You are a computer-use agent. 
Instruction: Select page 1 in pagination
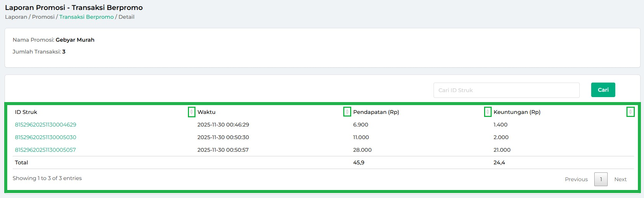coord(601,179)
